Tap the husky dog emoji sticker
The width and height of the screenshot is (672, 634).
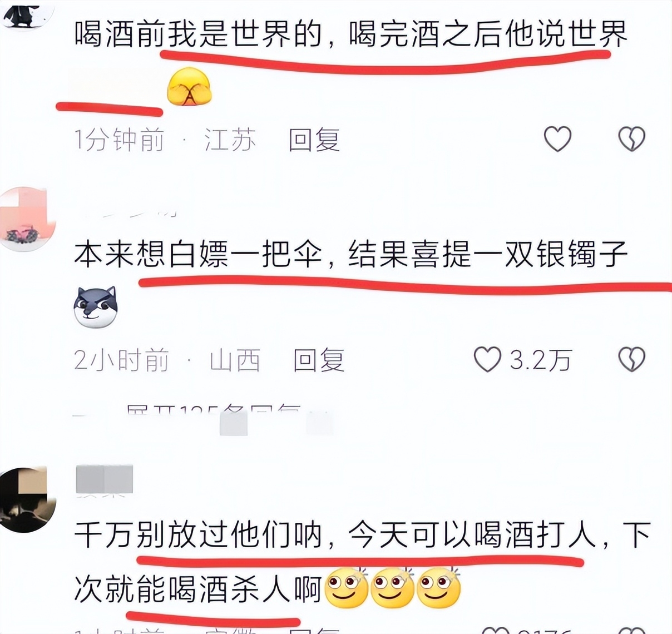click(96, 307)
